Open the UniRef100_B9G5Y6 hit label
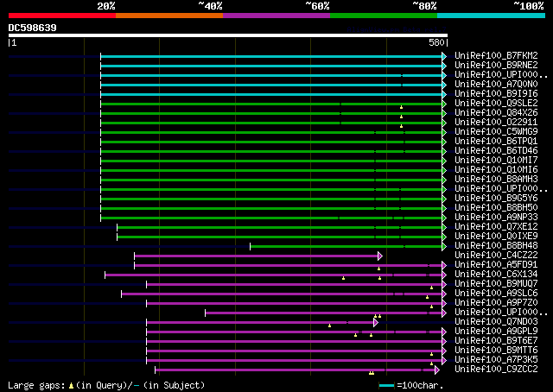 496,198
